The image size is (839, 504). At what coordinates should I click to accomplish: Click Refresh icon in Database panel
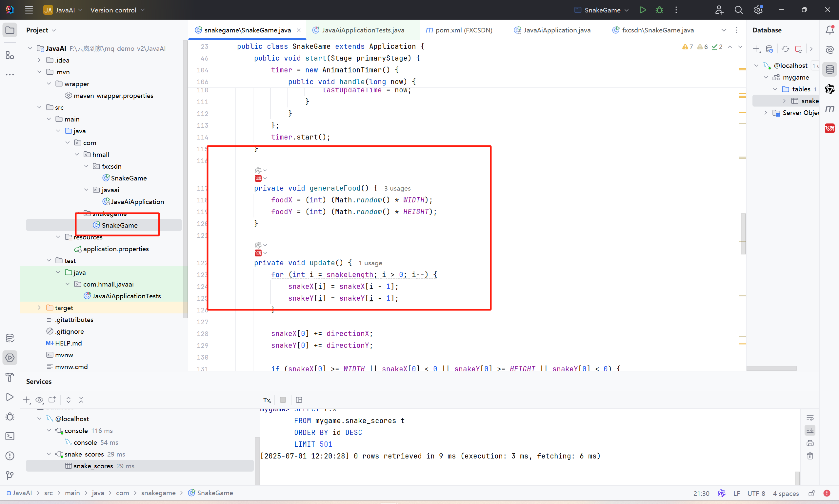785,49
